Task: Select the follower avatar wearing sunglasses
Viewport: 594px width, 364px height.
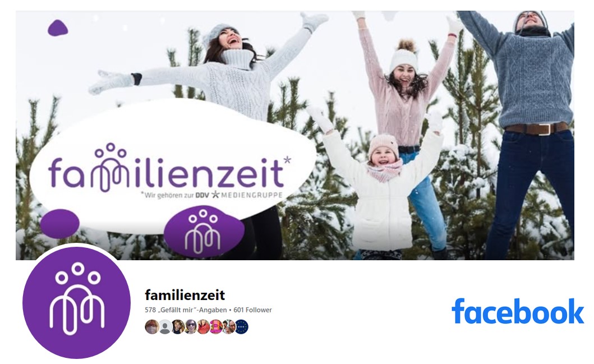Action: (x=191, y=327)
